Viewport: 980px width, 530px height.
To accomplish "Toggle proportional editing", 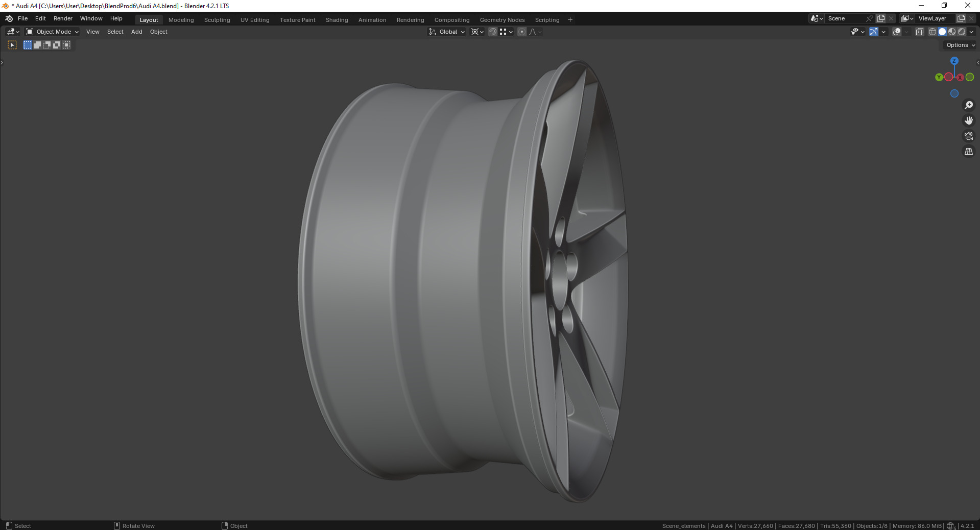I will 522,32.
